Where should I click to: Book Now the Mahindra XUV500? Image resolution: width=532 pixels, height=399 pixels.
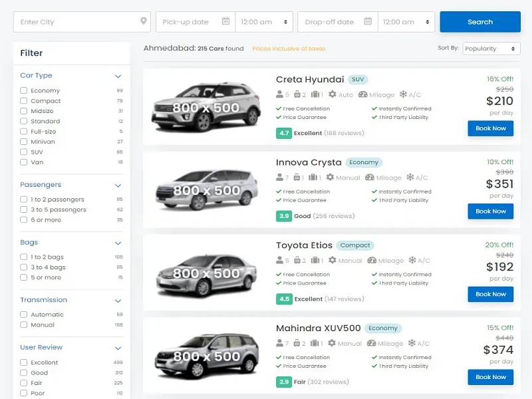pos(491,377)
